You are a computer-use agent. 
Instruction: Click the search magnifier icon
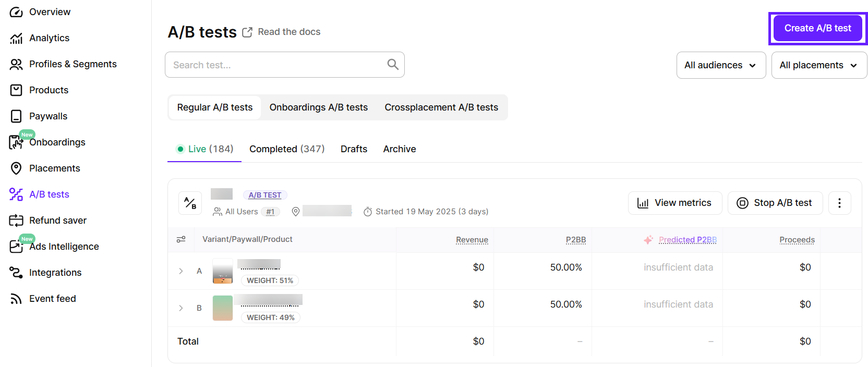393,65
